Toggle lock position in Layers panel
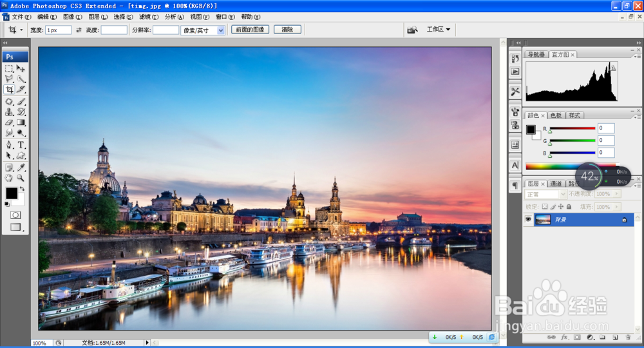Image resolution: width=644 pixels, height=348 pixels. (561, 207)
